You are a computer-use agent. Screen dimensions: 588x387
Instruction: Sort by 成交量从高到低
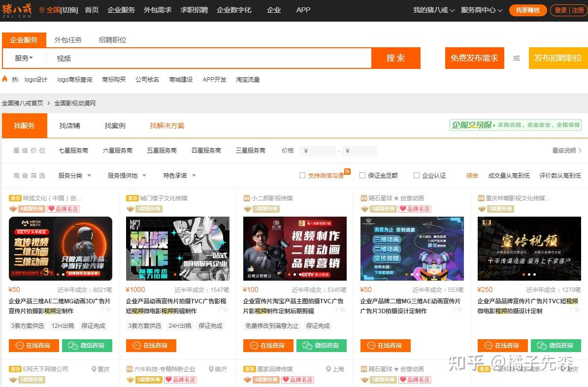(x=509, y=175)
